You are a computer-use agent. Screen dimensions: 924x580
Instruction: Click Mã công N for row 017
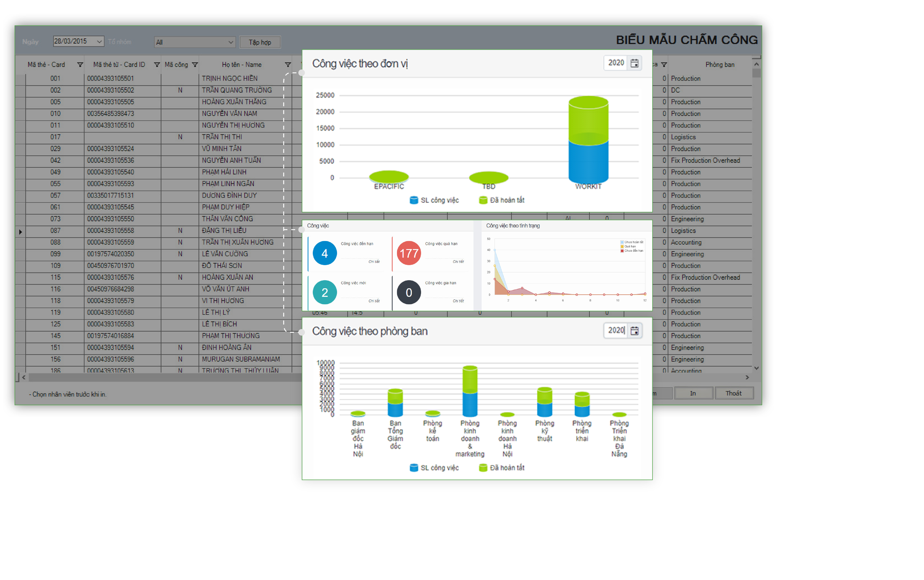pos(180,137)
